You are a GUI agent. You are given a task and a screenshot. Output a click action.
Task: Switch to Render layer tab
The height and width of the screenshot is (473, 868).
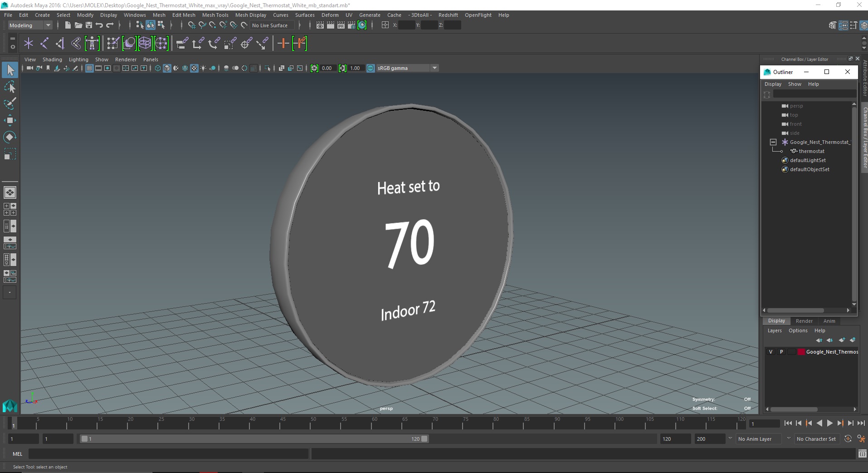[804, 321]
